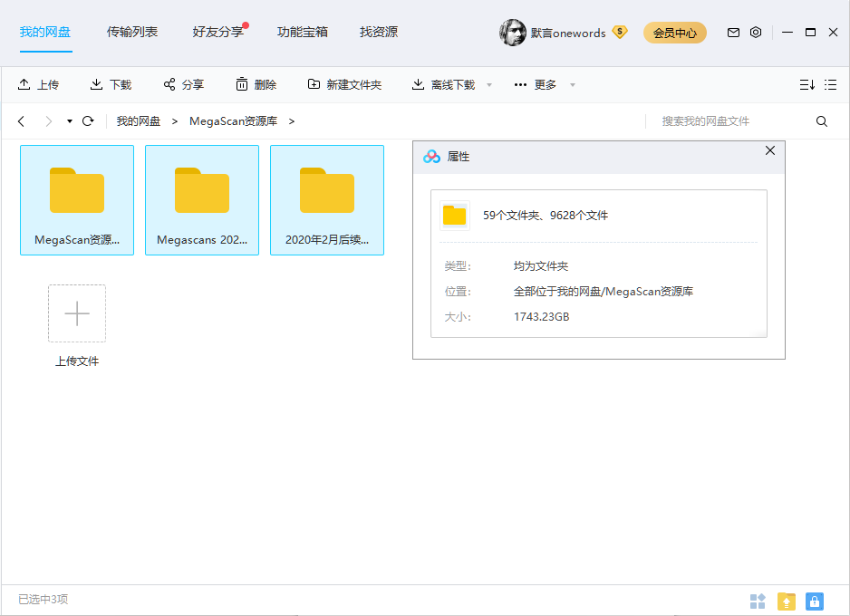Open the 功能宝箱 tab
The width and height of the screenshot is (850, 616).
click(302, 32)
